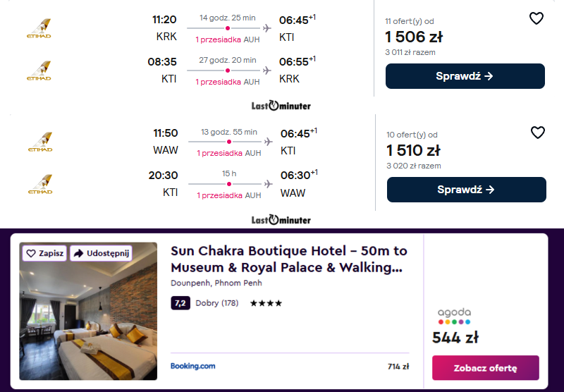Click Etihad logo on KRK to KTI flight

point(39,29)
